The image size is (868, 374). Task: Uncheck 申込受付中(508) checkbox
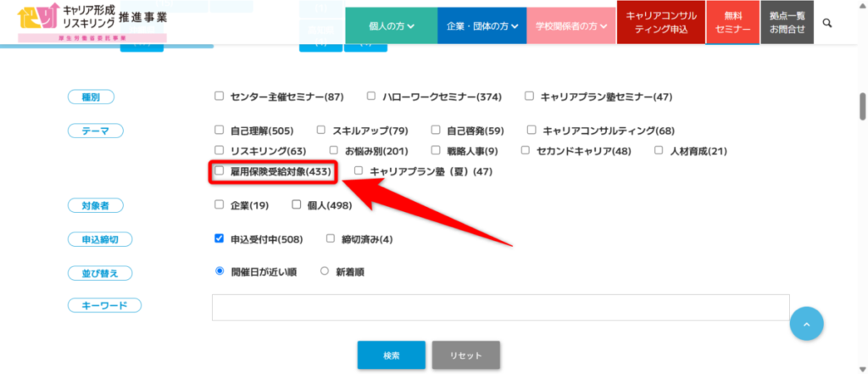coord(220,238)
